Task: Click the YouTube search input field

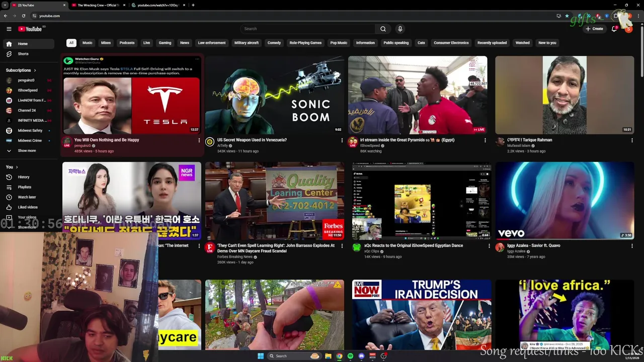Action: point(307,29)
